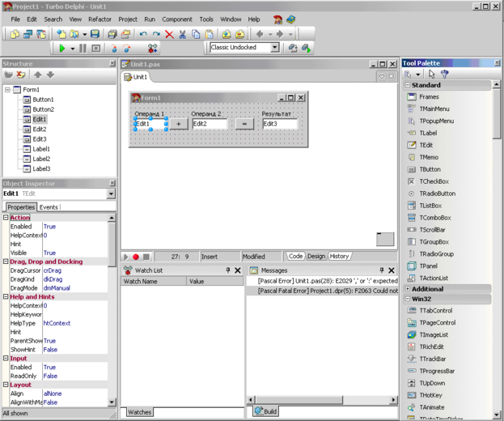Select Label2 in the Structure tree
Viewport: 504px width, 421px height.
coord(40,159)
